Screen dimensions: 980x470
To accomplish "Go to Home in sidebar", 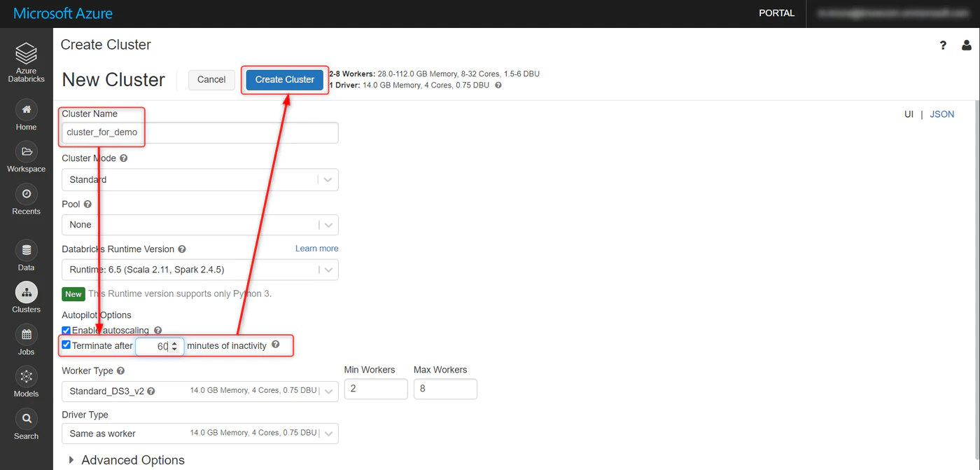I will tap(26, 116).
